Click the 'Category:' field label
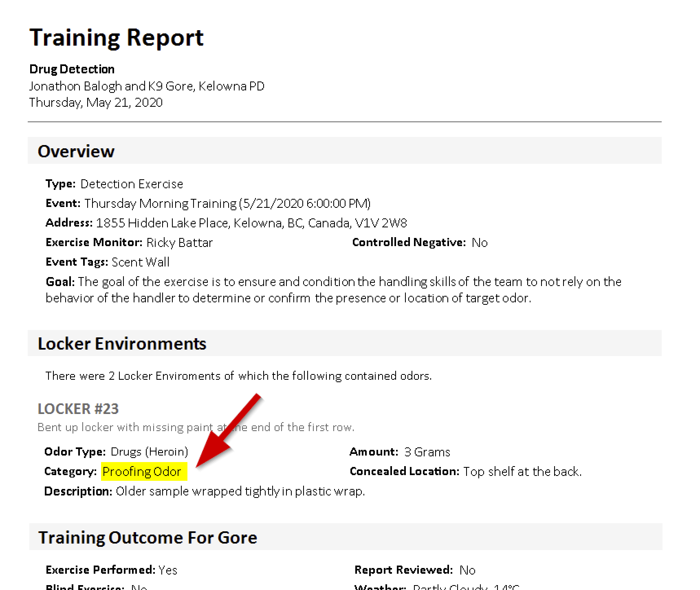The image size is (700, 590). click(70, 471)
